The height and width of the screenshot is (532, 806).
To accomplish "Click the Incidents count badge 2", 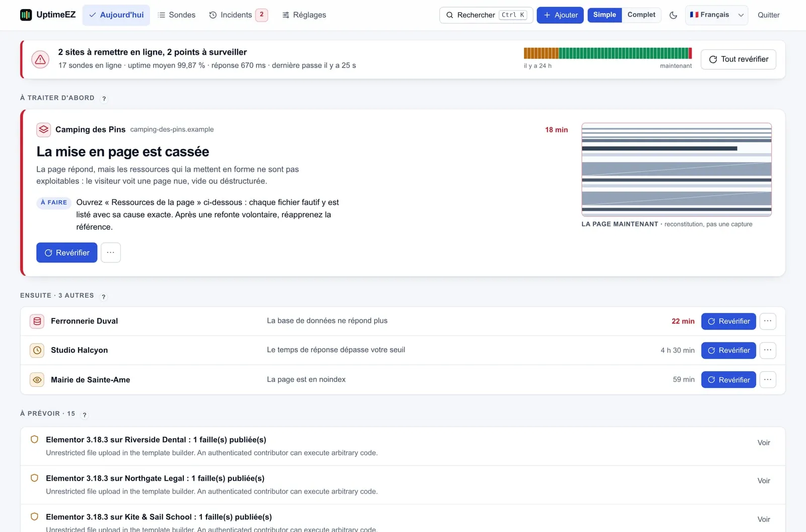I will click(261, 15).
